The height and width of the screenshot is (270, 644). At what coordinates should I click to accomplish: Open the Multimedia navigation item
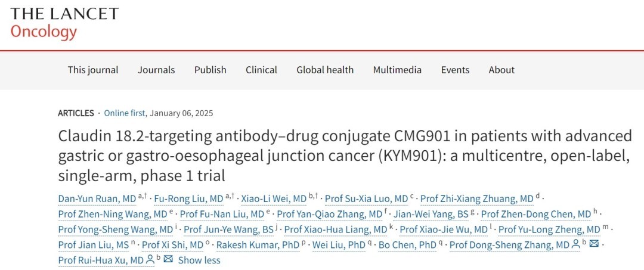tap(397, 70)
